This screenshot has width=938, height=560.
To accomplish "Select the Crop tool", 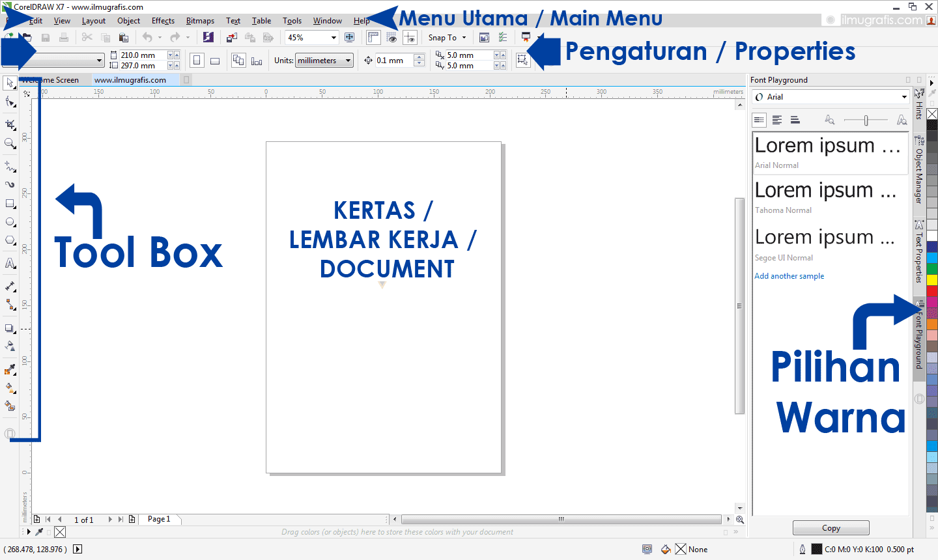I will tap(10, 124).
